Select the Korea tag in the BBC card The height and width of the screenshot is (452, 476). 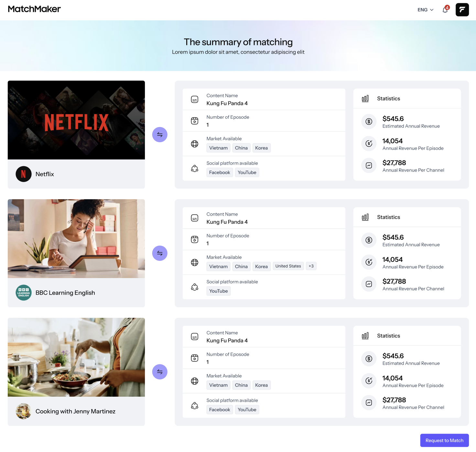pos(261,266)
